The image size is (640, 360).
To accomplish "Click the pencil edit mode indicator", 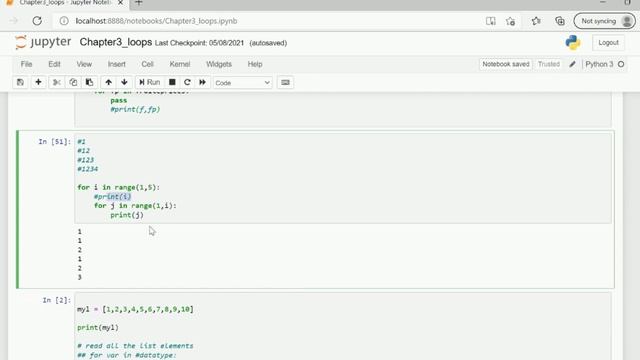I will click(572, 64).
